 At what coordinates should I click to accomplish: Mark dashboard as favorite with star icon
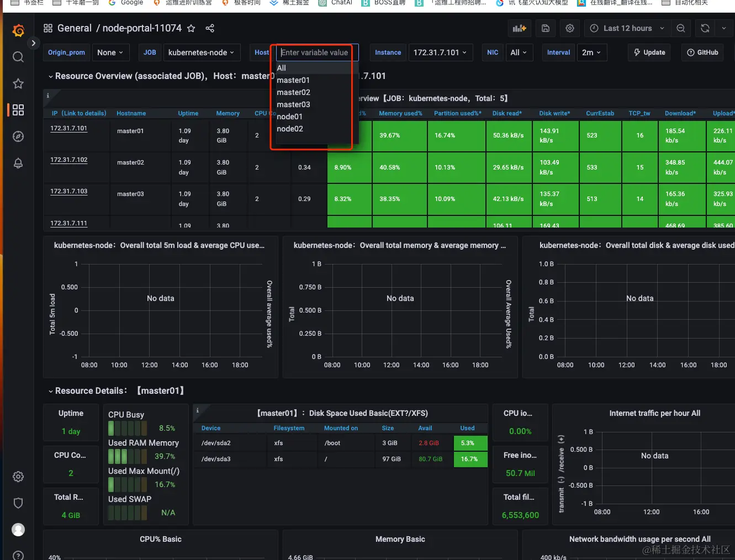tap(191, 28)
